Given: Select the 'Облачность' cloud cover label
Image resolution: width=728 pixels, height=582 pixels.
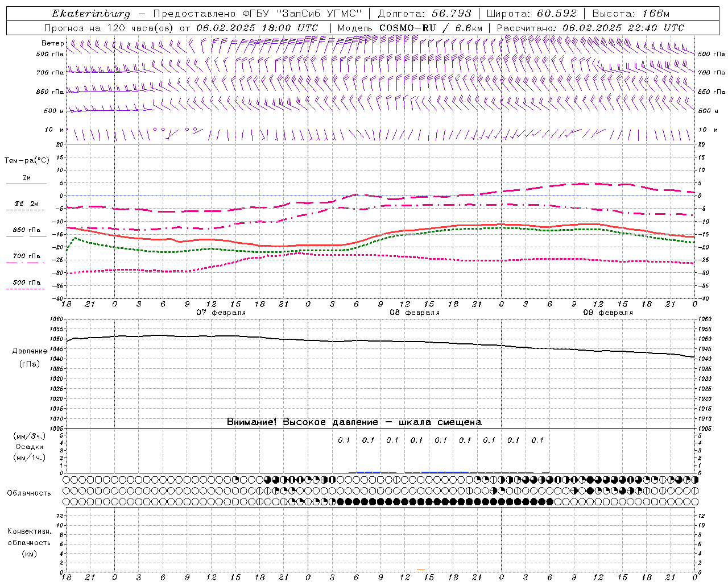Looking at the screenshot, I should pos(29,493).
